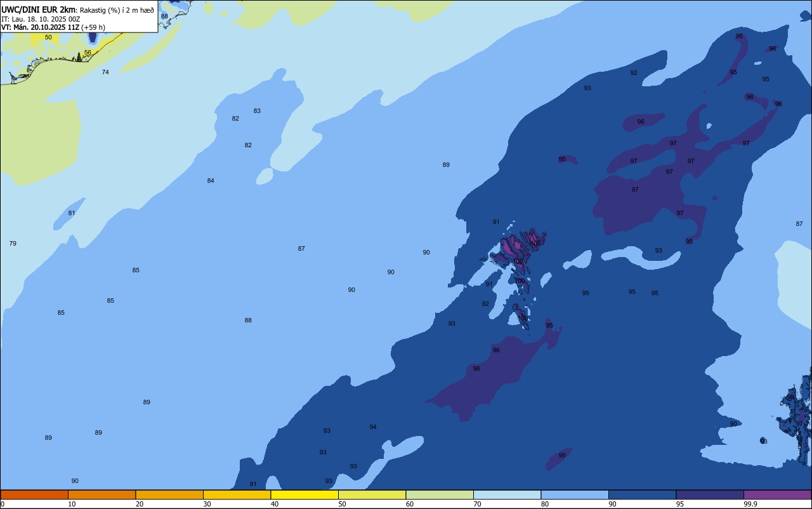Pick the 70–80 pale blue legend swatch

pos(507,494)
